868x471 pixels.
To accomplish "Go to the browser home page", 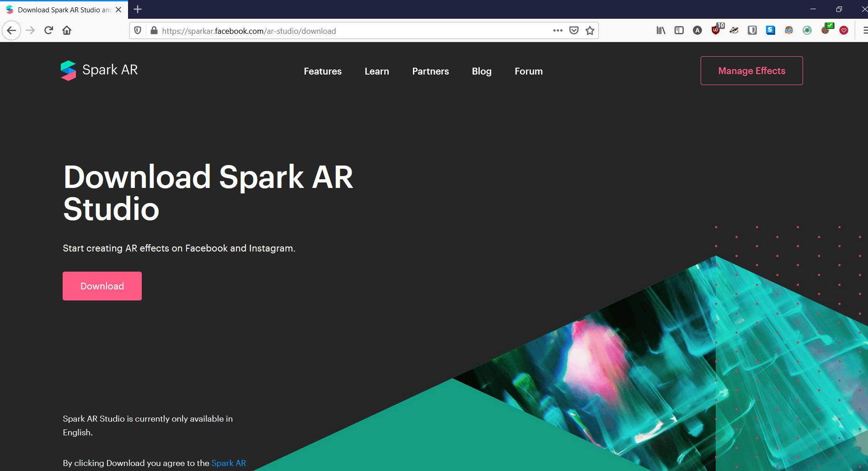I will pos(67,30).
